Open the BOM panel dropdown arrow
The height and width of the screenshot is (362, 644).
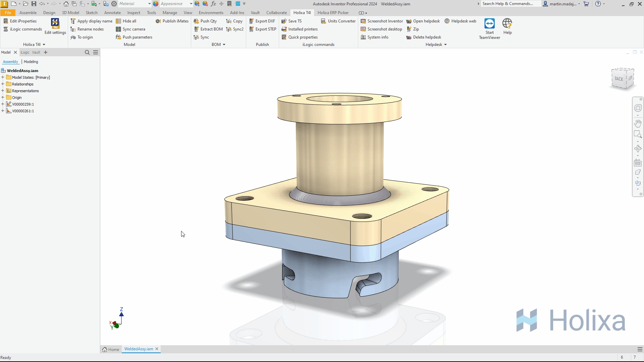[x=224, y=45]
